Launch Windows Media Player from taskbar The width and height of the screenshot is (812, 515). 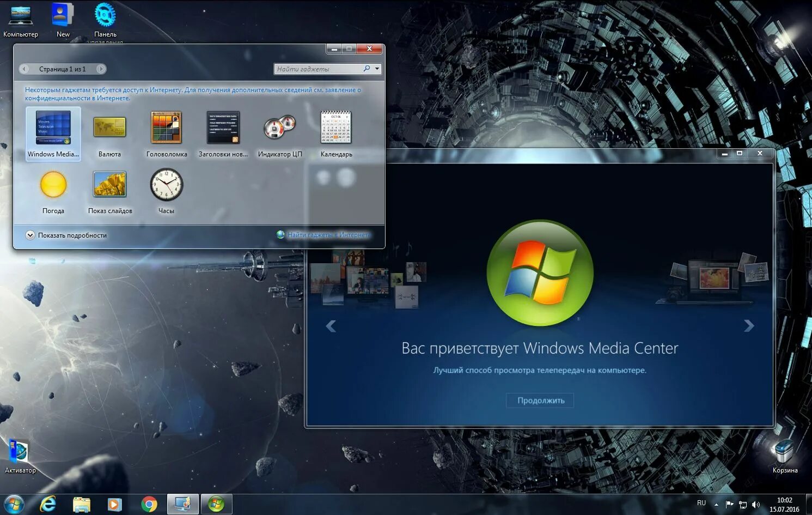(x=115, y=504)
